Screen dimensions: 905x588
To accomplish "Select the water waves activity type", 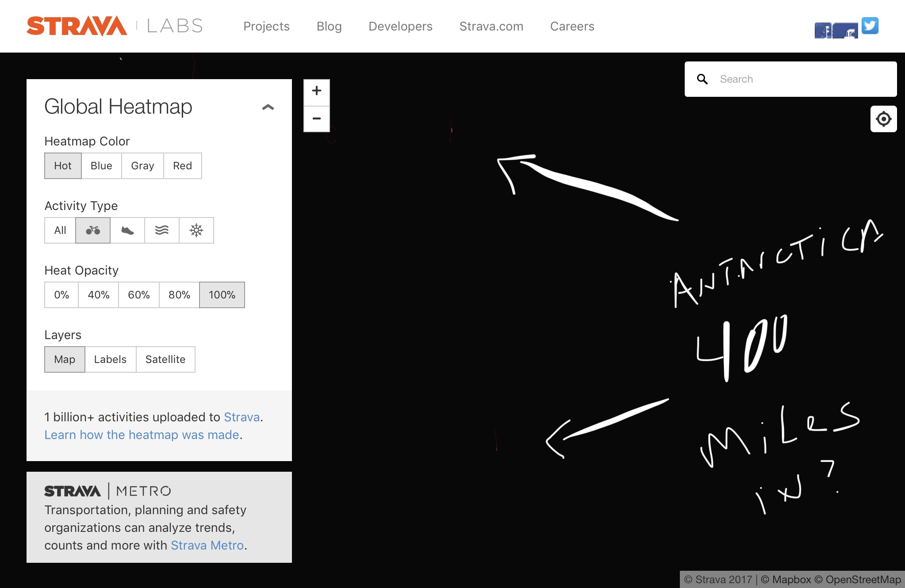I will click(162, 230).
